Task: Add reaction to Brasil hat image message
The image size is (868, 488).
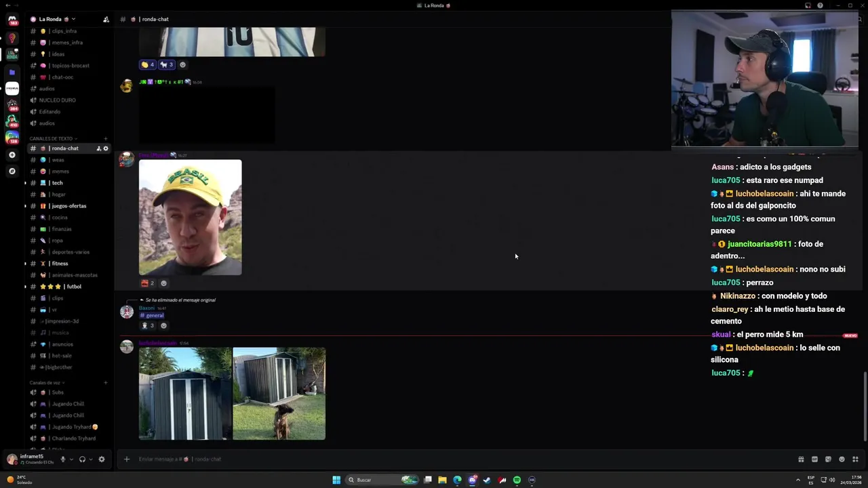Action: [163, 283]
